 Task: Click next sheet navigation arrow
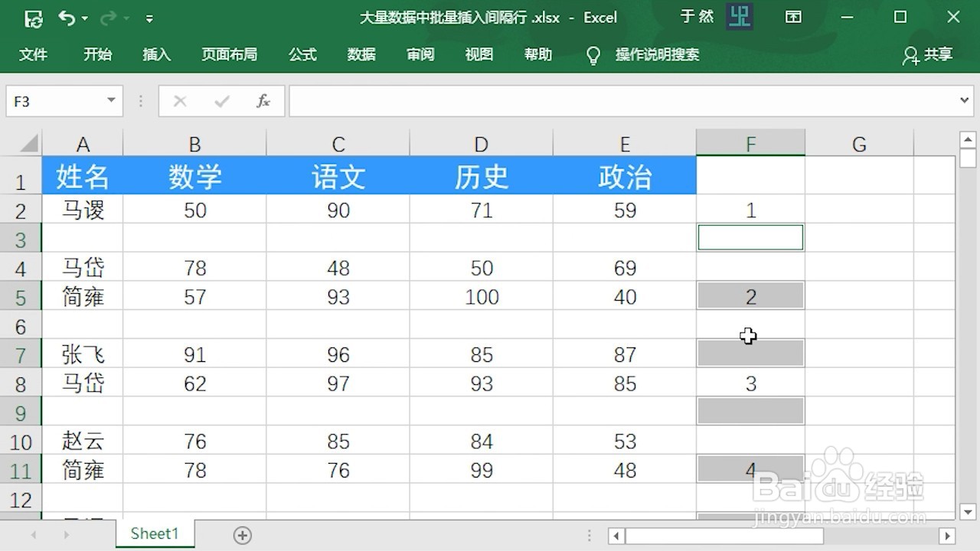[x=67, y=535]
